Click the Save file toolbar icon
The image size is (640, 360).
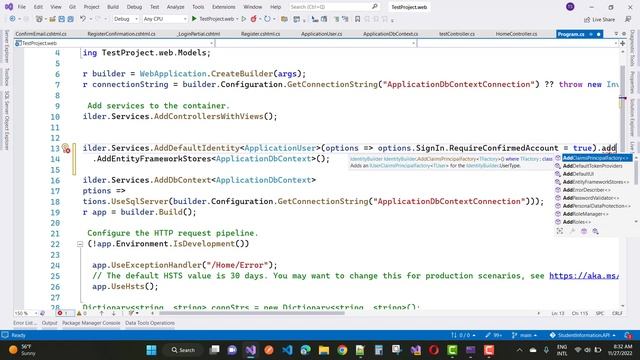(x=61, y=19)
